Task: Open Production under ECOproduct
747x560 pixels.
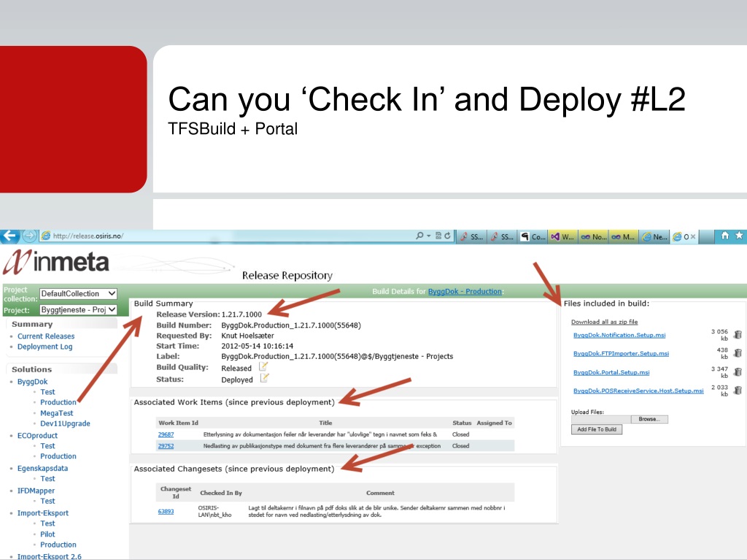Action: pos(58,456)
